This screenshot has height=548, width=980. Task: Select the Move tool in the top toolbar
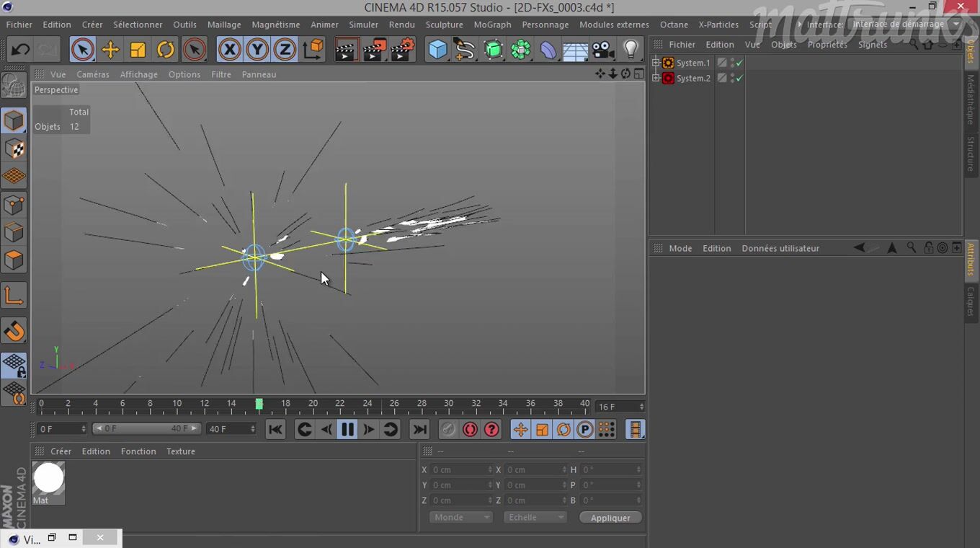point(110,50)
